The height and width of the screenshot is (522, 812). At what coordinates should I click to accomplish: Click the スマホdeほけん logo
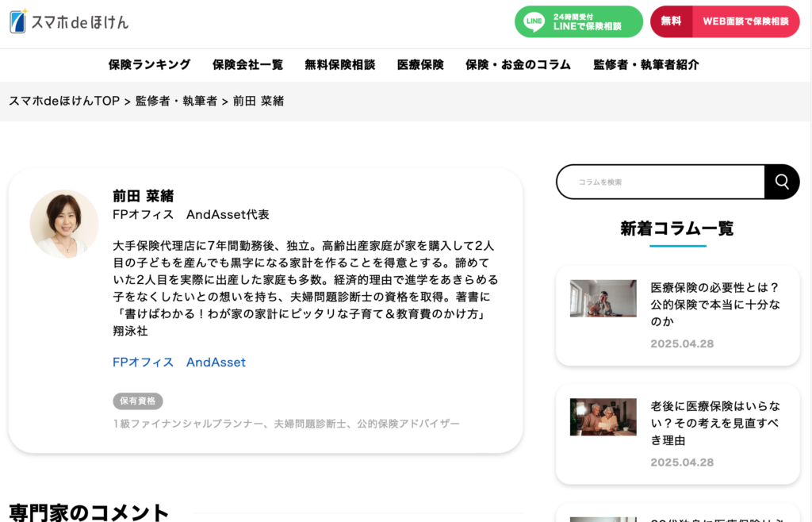(x=69, y=21)
